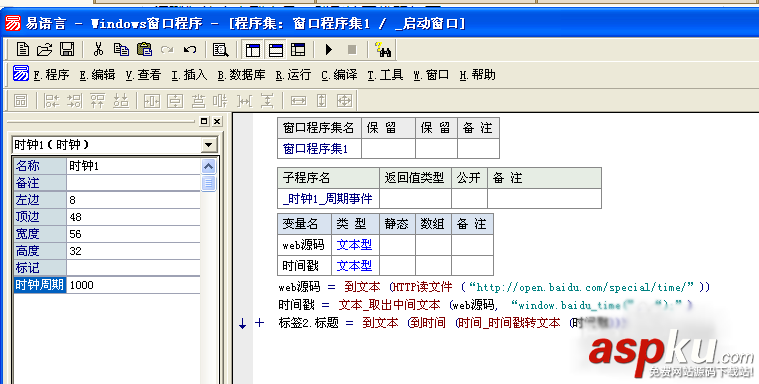Toggle the combined left and bottom panels layout button
The height and width of the screenshot is (384, 759).
pyautogui.click(x=298, y=49)
